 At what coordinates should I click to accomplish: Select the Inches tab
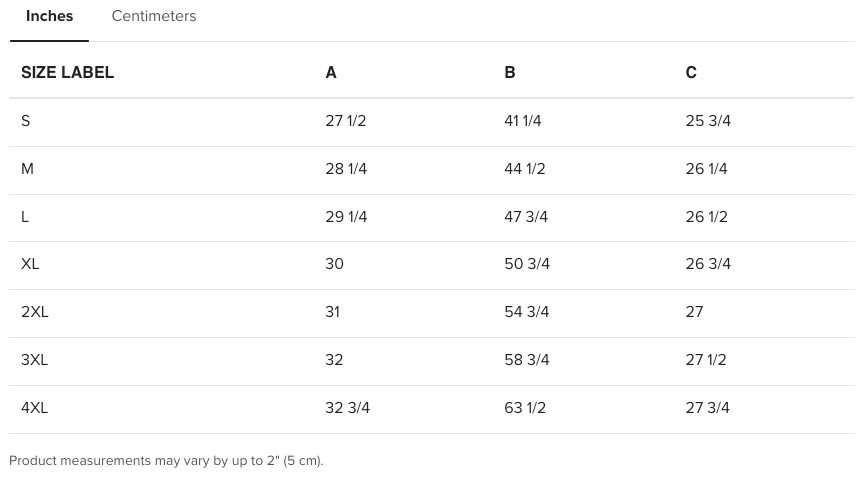[49, 17]
